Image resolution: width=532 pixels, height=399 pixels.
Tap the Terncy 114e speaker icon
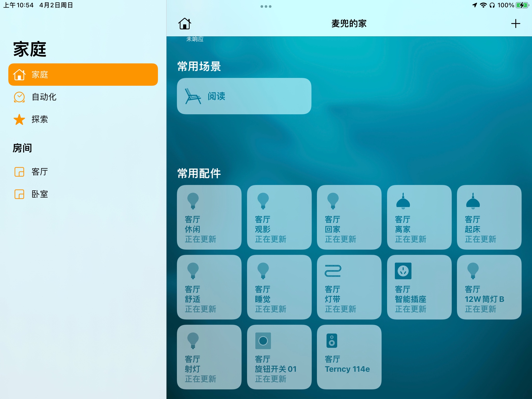(x=332, y=341)
